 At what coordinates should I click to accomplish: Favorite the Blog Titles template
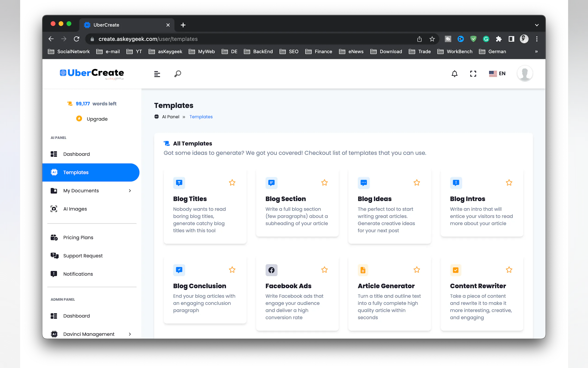(232, 183)
